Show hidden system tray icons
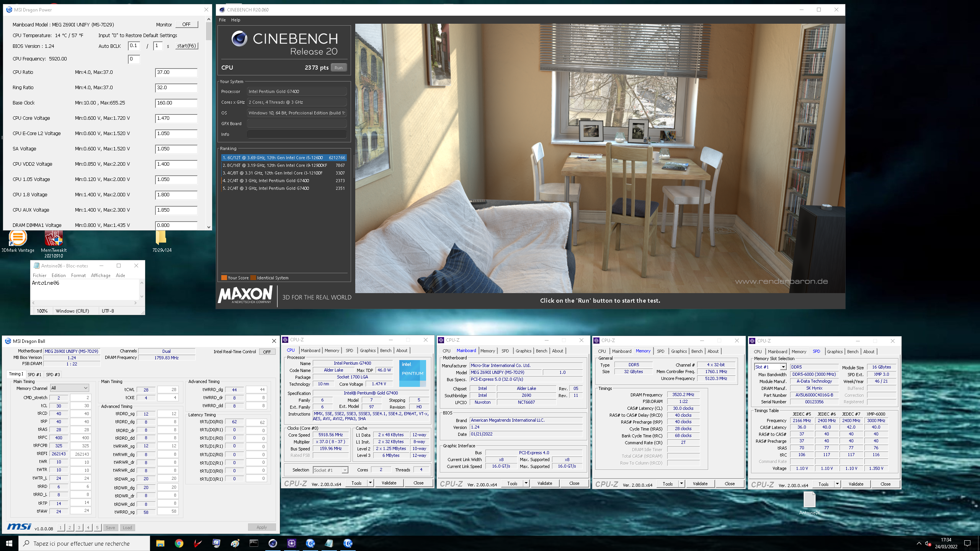Screen dimensions: 980x551 pyautogui.click(x=919, y=543)
